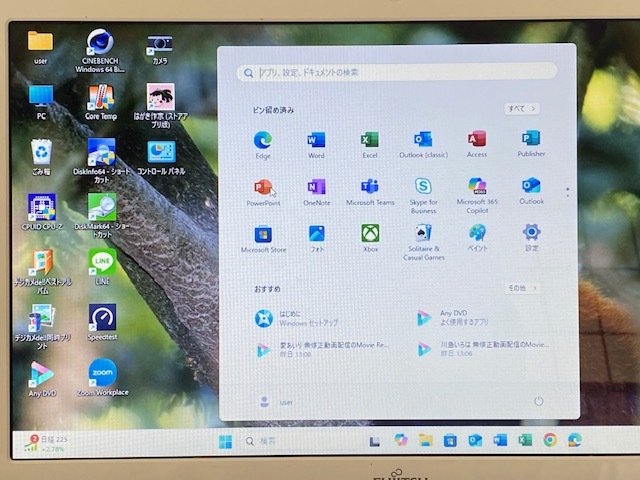Select Any DVD desktop shortcut
640x480 pixels.
42,379
